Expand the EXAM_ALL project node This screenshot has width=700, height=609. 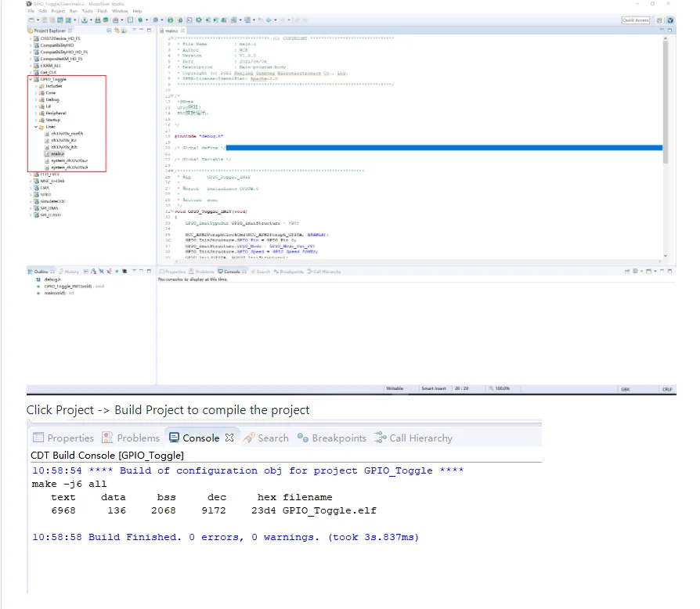click(x=31, y=66)
